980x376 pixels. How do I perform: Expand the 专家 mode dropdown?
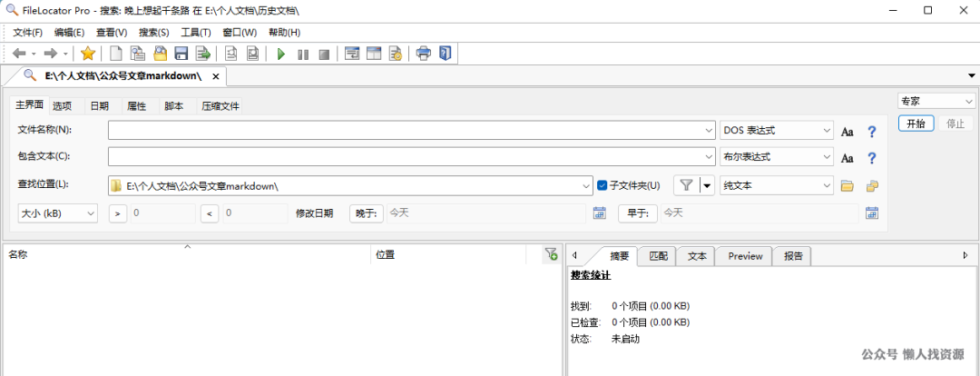click(969, 102)
